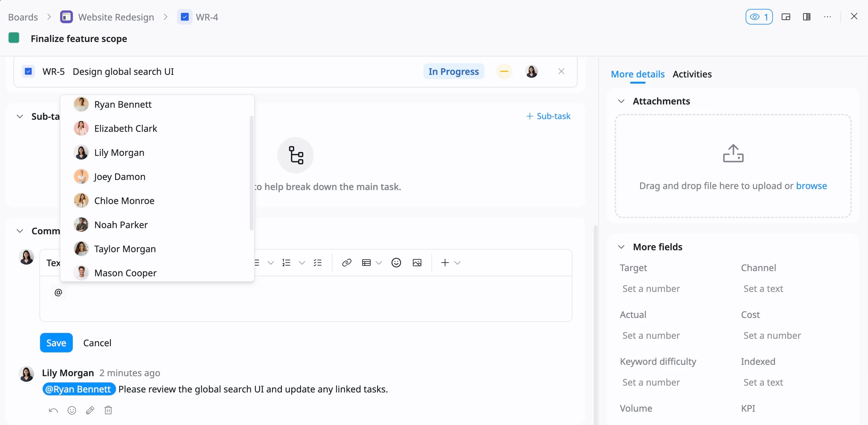Screen dimensions: 868x425
Task: Open Website Redesign breadcrumb link
Action: click(116, 17)
